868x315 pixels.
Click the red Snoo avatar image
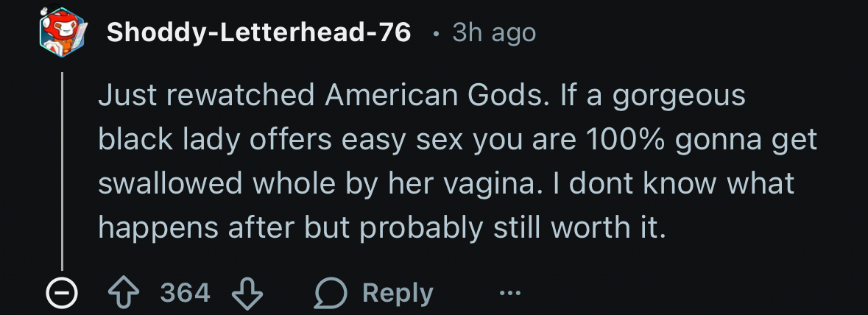[62, 34]
